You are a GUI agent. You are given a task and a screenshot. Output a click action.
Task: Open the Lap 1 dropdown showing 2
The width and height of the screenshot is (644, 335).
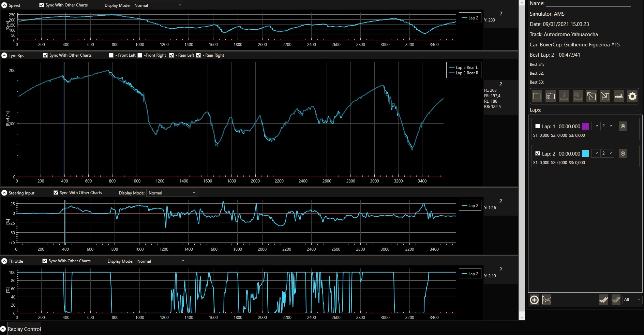click(607, 126)
